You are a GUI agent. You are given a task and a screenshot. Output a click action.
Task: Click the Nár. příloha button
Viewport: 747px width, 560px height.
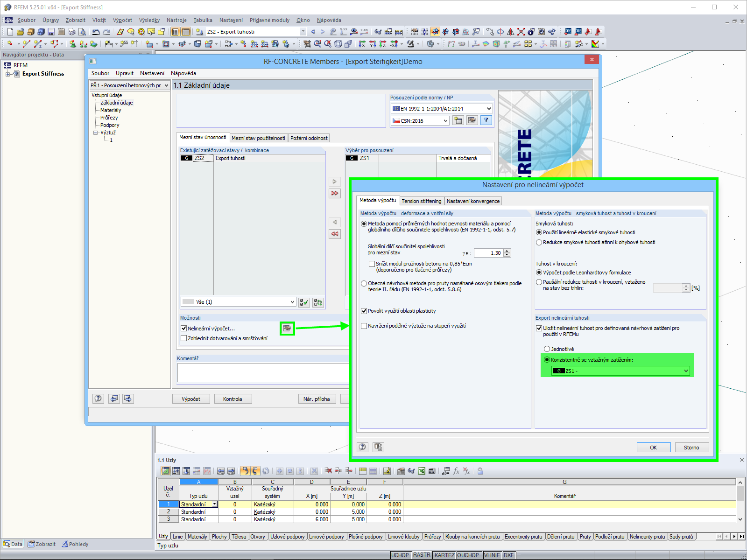[317, 399]
